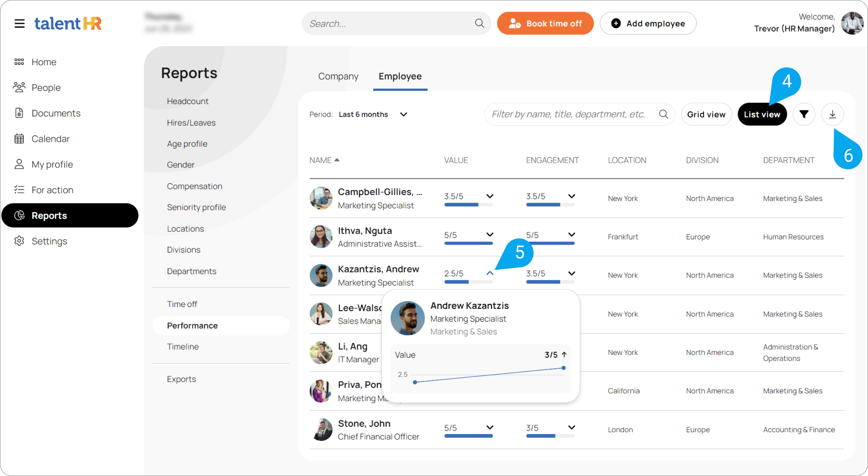Screen dimensions: 868x476
Task: Switch to Grid view
Action: [x=706, y=114]
